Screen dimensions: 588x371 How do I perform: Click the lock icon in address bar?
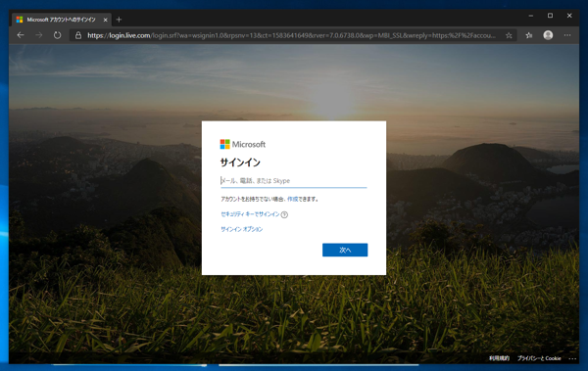pos(78,35)
